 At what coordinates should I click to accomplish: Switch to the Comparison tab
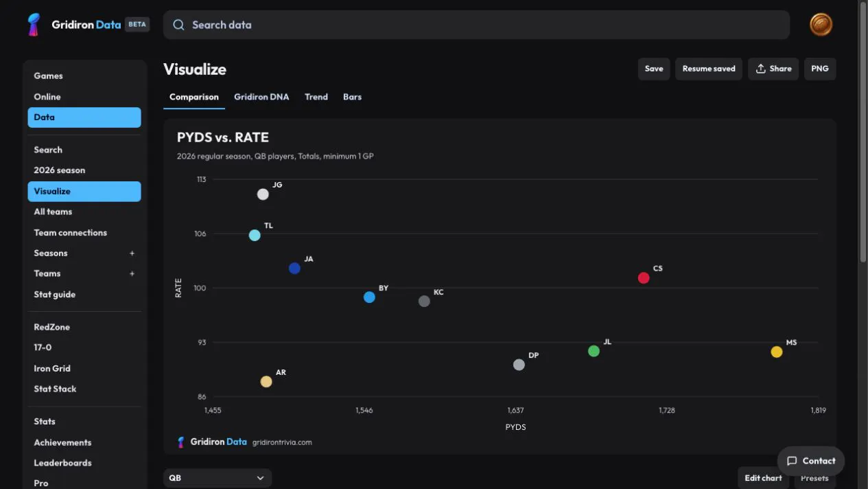[x=194, y=97]
